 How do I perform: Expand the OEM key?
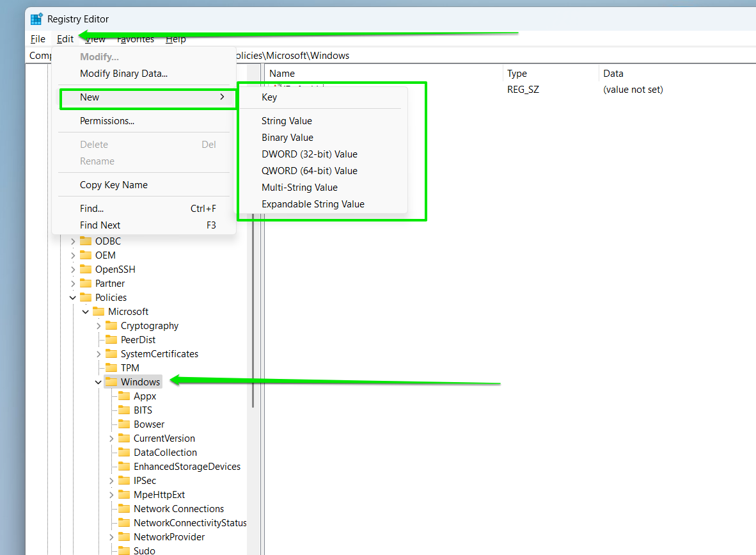[x=73, y=255]
